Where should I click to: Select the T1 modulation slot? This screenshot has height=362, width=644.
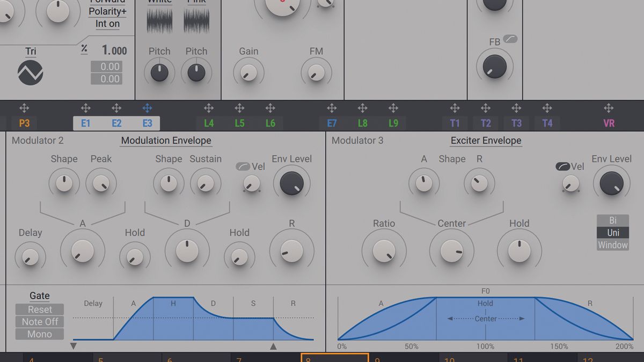click(x=455, y=123)
